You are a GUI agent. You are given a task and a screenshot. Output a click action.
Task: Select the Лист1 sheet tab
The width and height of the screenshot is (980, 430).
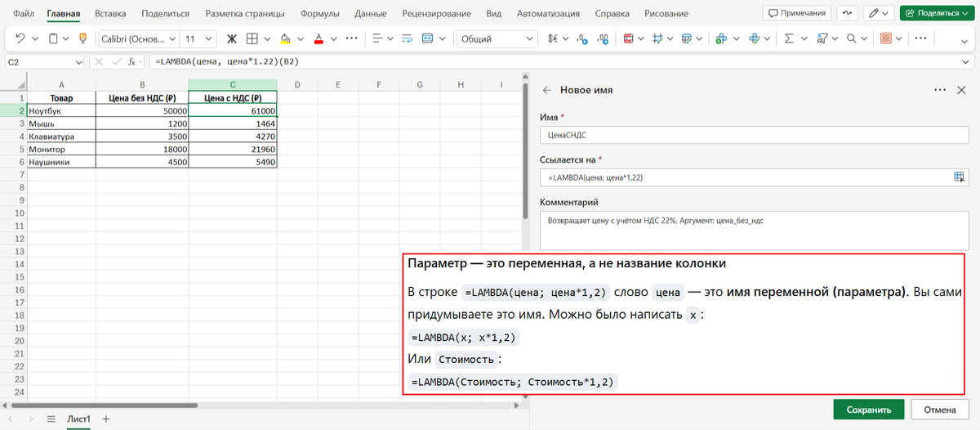point(78,418)
